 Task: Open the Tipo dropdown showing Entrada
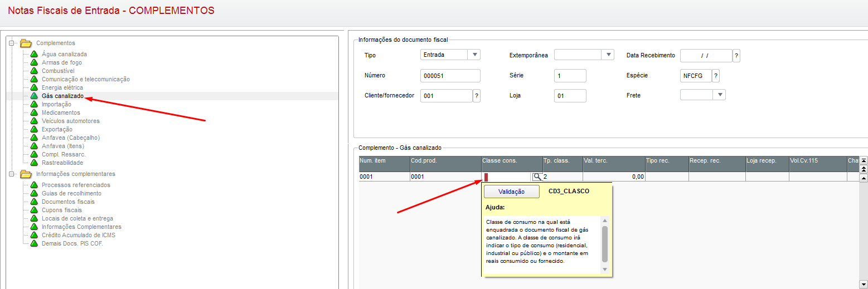(474, 55)
